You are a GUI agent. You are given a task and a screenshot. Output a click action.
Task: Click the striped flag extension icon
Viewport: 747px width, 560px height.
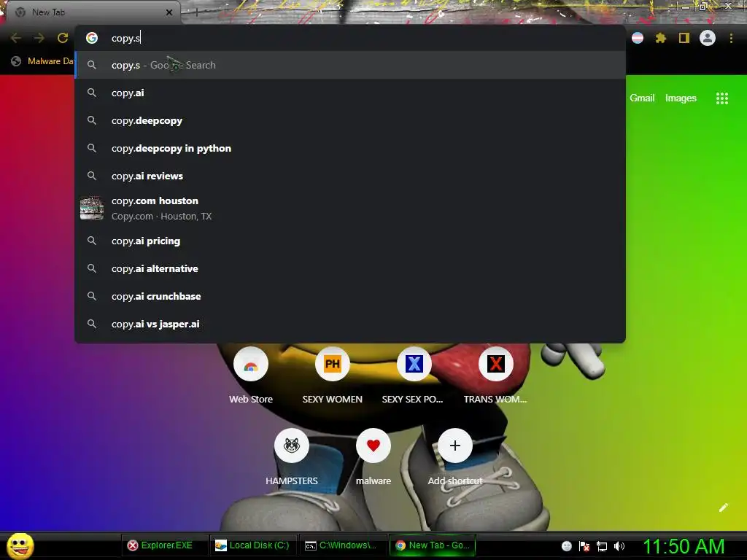click(638, 38)
